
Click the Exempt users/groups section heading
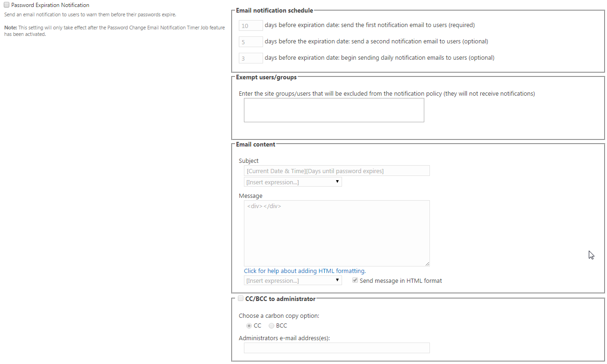(266, 77)
